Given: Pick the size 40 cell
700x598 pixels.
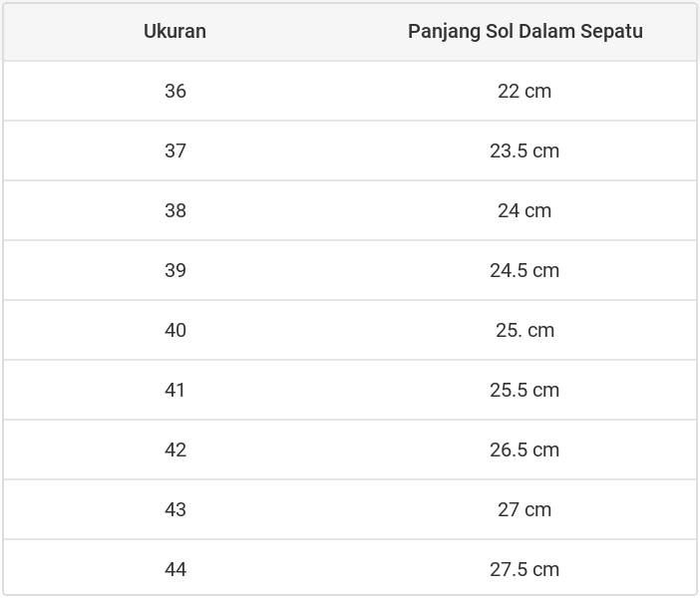Looking at the screenshot, I should 175,330.
